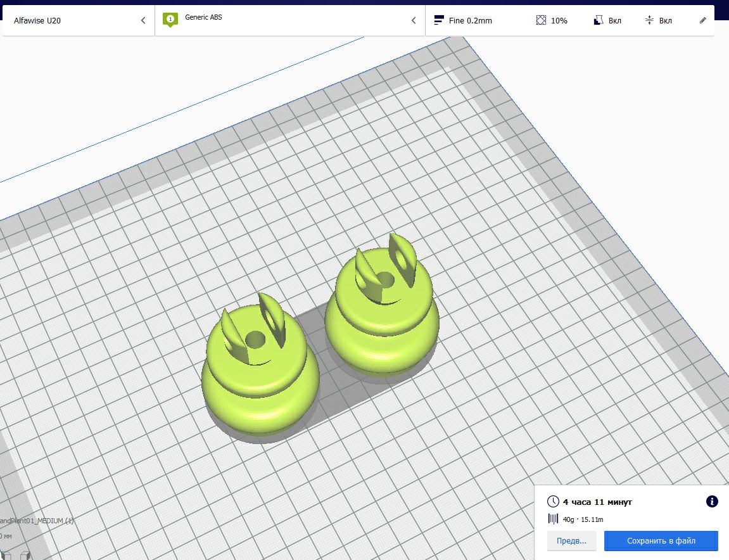Click the 4 часа 11 минут estimate
729x560 pixels.
[597, 502]
